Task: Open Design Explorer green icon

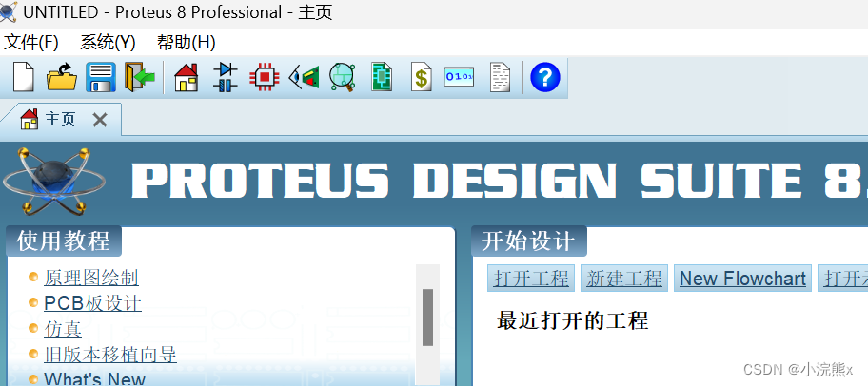Action: pos(382,77)
